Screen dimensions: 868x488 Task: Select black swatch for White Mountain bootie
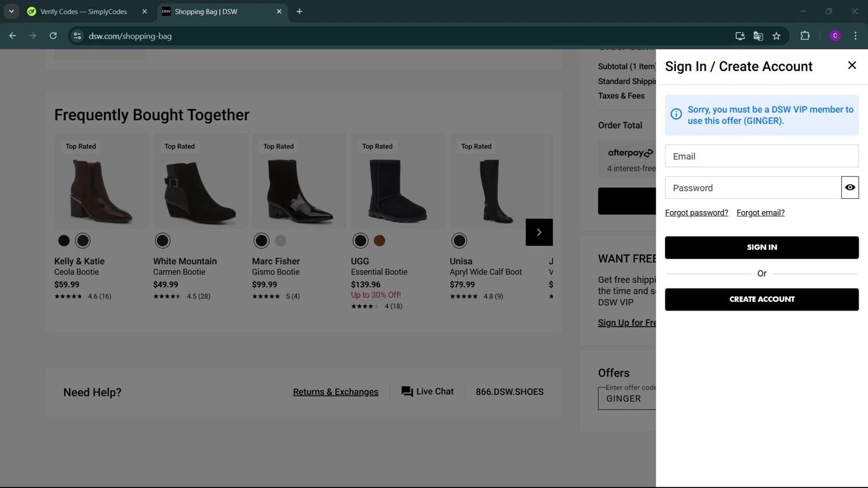coord(163,241)
